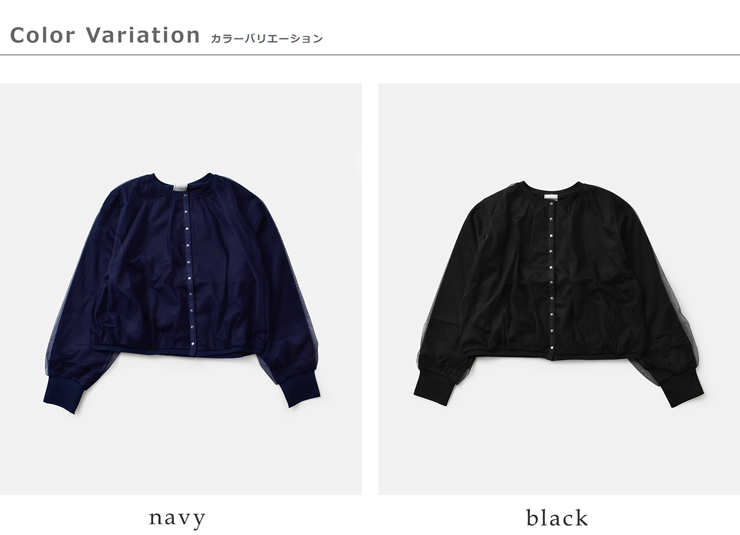Select the "navy" color label
Screen dimensions: 740x535
pos(177,518)
